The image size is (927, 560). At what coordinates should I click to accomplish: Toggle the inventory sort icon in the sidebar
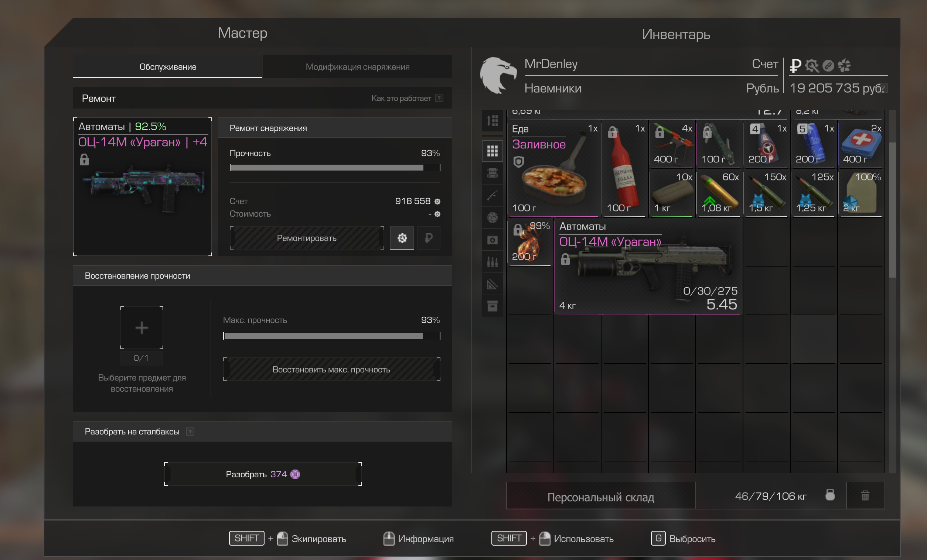tap(492, 121)
